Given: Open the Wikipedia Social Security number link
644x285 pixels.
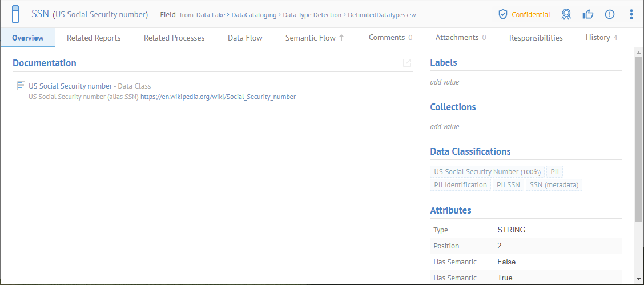Looking at the screenshot, I should [x=218, y=97].
